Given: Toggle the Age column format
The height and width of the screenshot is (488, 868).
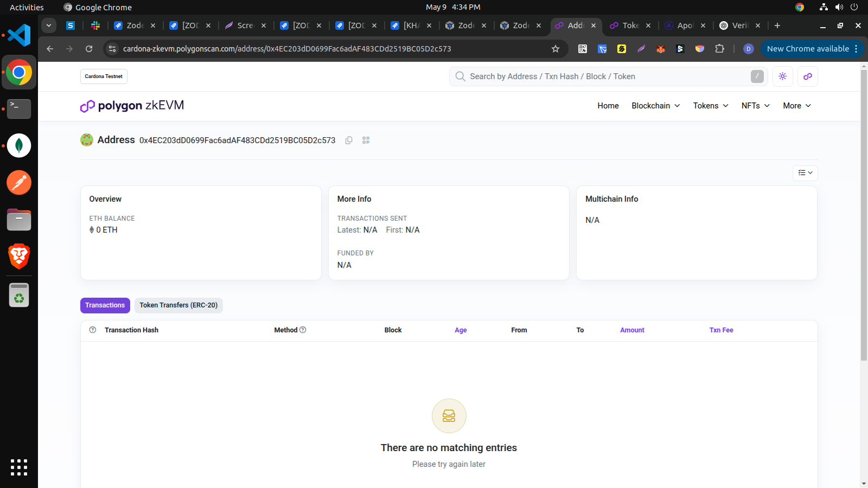Looking at the screenshot, I should pyautogui.click(x=461, y=330).
